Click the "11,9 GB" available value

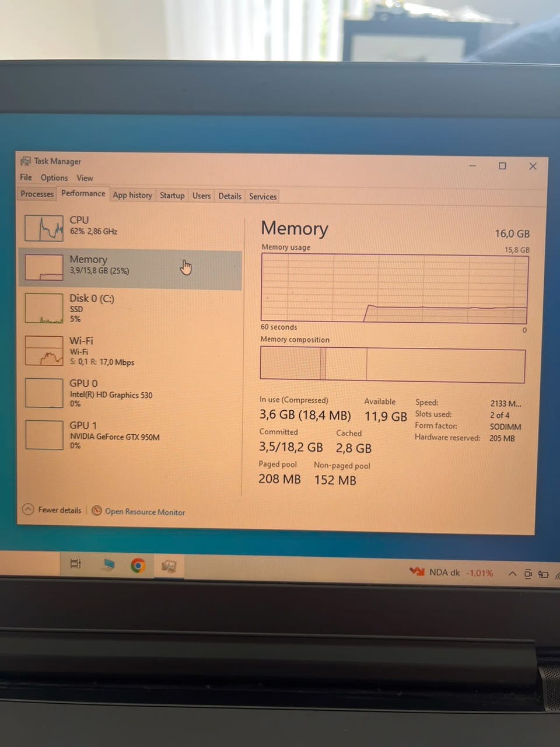(386, 416)
